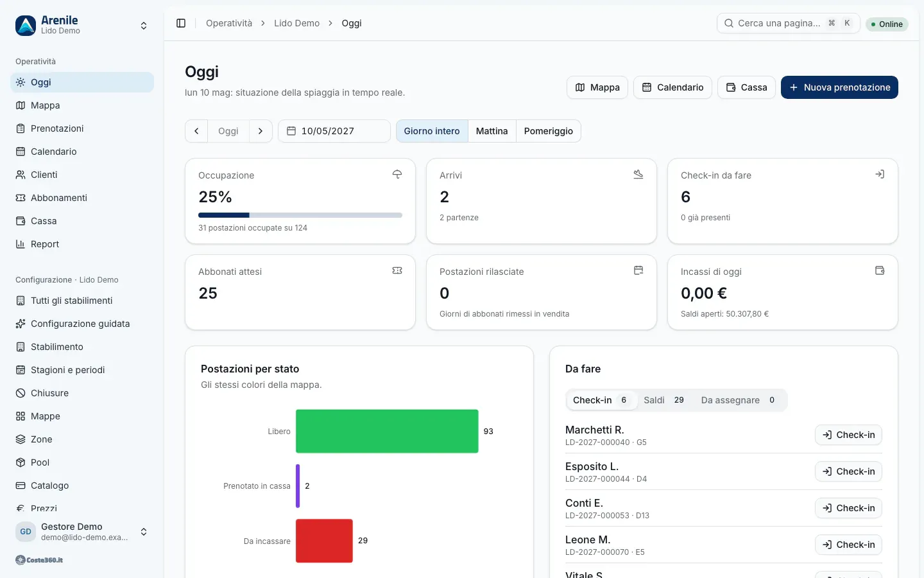Viewport: 924px width, 578px height.
Task: Click the Oggi date reset button
Action: pos(228,131)
